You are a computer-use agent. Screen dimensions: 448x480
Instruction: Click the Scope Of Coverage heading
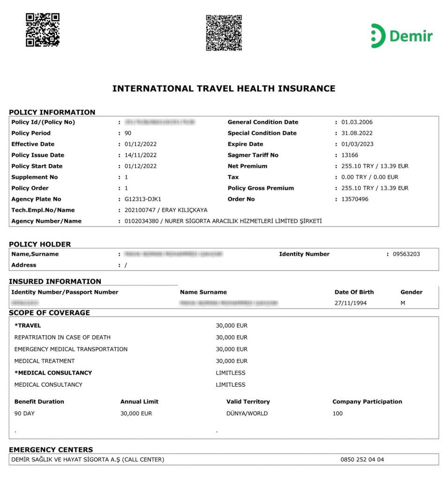(x=49, y=313)
